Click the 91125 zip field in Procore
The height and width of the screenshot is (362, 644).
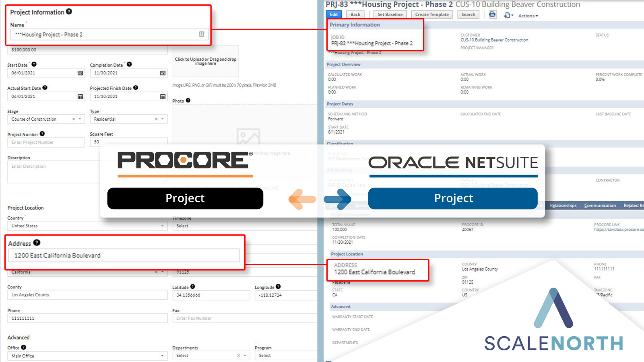point(245,272)
